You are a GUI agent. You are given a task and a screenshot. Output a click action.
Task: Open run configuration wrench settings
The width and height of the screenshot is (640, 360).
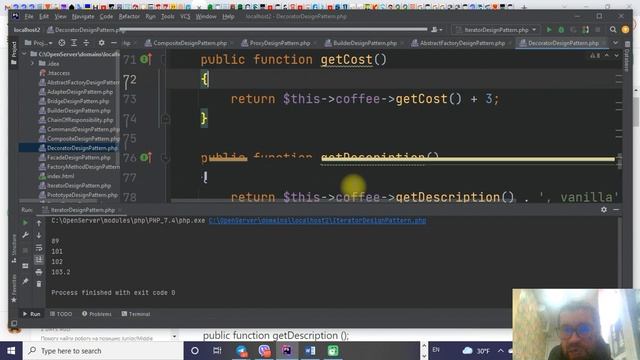pos(25,235)
